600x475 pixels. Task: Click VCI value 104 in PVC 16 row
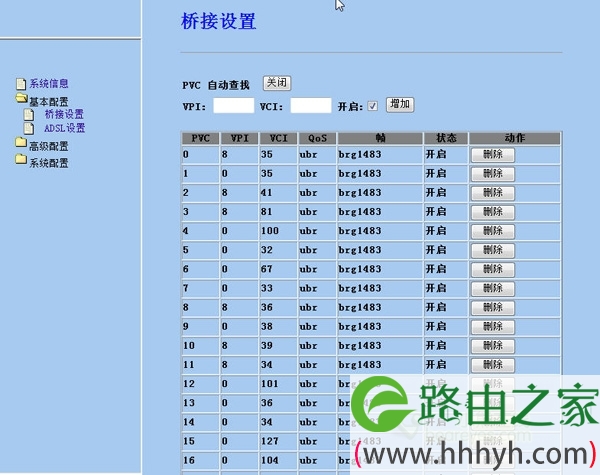click(x=270, y=460)
